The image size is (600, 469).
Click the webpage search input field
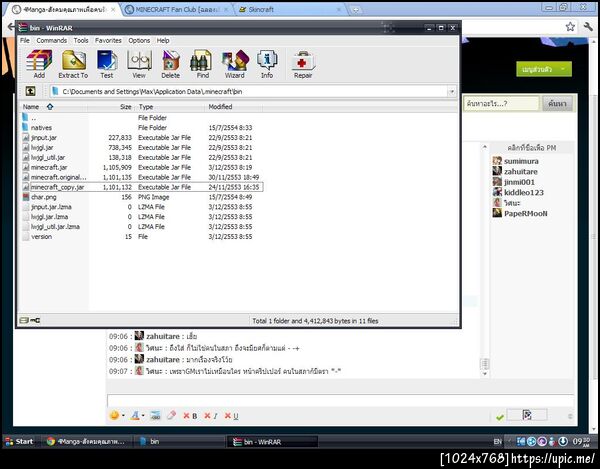[x=501, y=103]
